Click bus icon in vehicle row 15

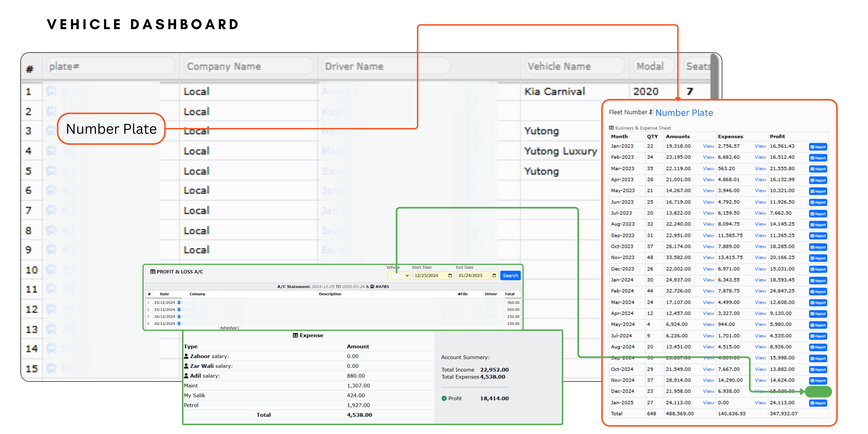[51, 368]
